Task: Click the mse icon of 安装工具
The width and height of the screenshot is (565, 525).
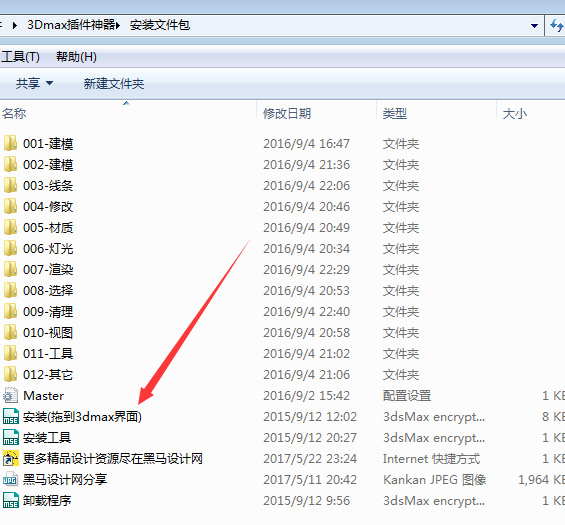Action: [x=10, y=437]
